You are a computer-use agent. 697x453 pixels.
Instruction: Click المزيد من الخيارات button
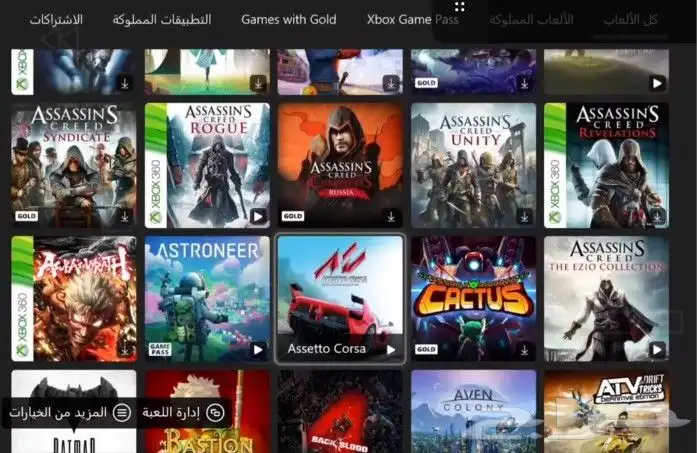(69, 413)
